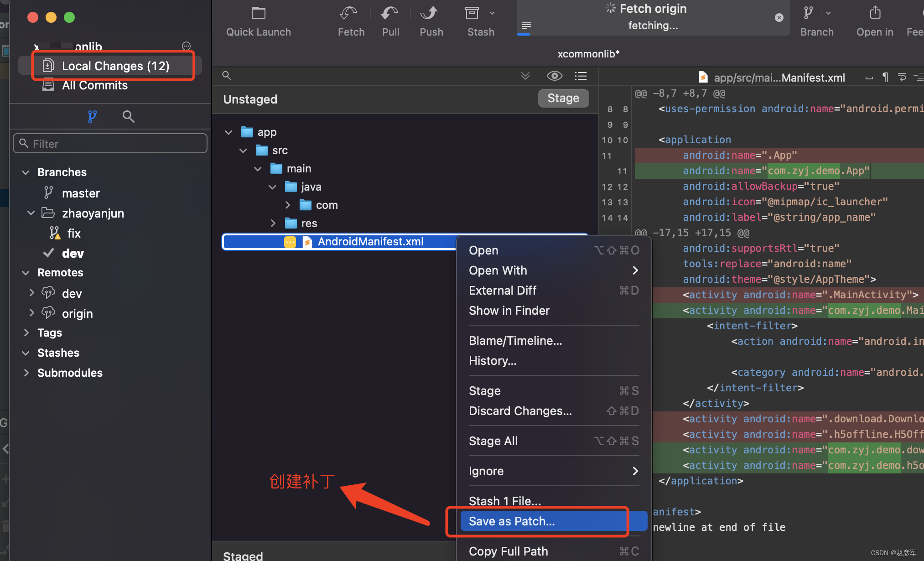The width and height of the screenshot is (924, 561).
Task: Open the Stash options dropdown arrow
Action: click(x=492, y=13)
